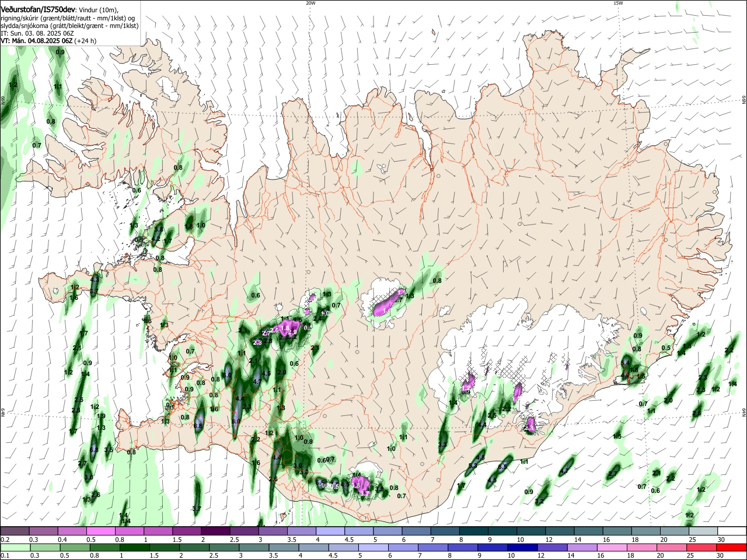
Task: Click the Veðurstofan/IS750dev title text
Action: tap(38, 9)
